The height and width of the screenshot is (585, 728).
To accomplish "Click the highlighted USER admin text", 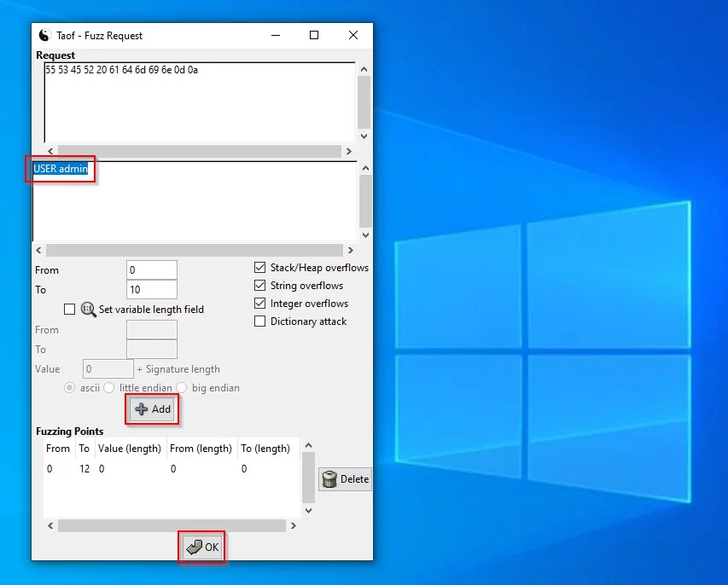I will pyautogui.click(x=61, y=169).
